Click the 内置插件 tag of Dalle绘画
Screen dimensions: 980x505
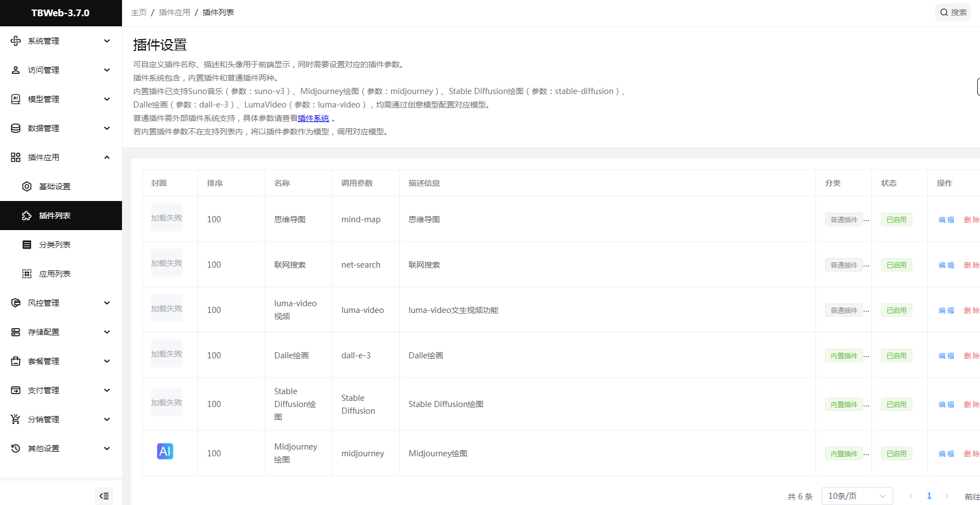pos(844,356)
